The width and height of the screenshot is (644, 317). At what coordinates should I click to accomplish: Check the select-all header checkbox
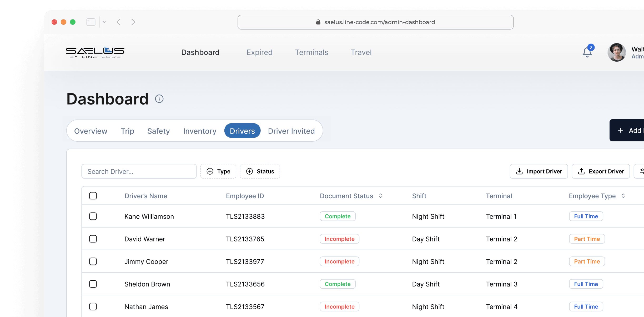click(x=93, y=196)
